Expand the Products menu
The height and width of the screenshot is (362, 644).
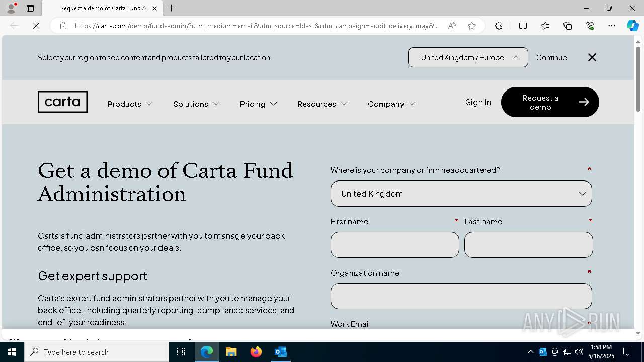(x=130, y=104)
